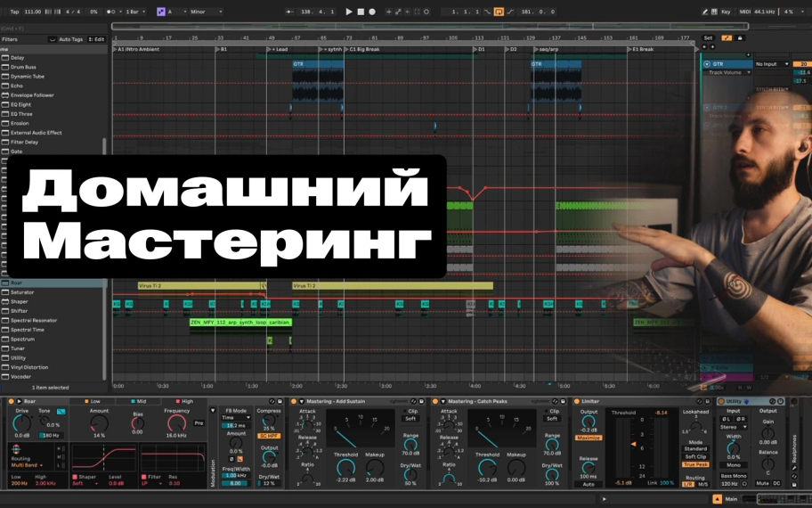Click the Utility left phase invert icon
Viewport: 812px width, 508px height.
(727, 419)
